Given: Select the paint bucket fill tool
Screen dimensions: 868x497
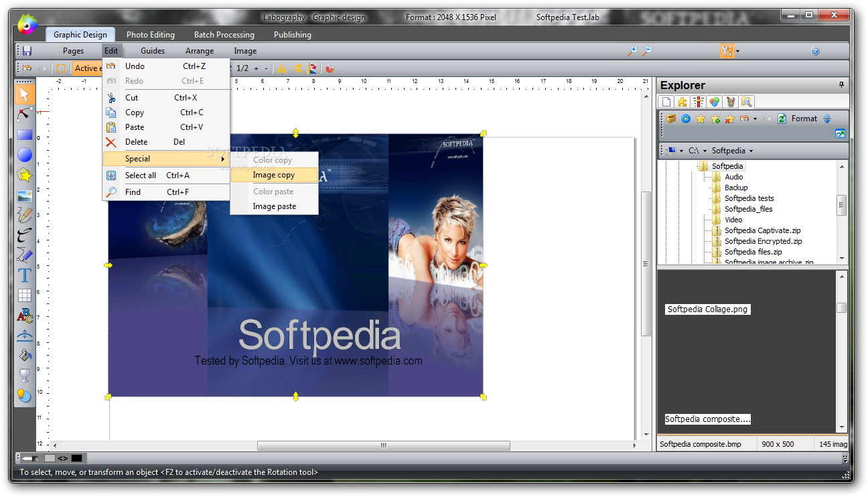Looking at the screenshot, I should pos(25,355).
